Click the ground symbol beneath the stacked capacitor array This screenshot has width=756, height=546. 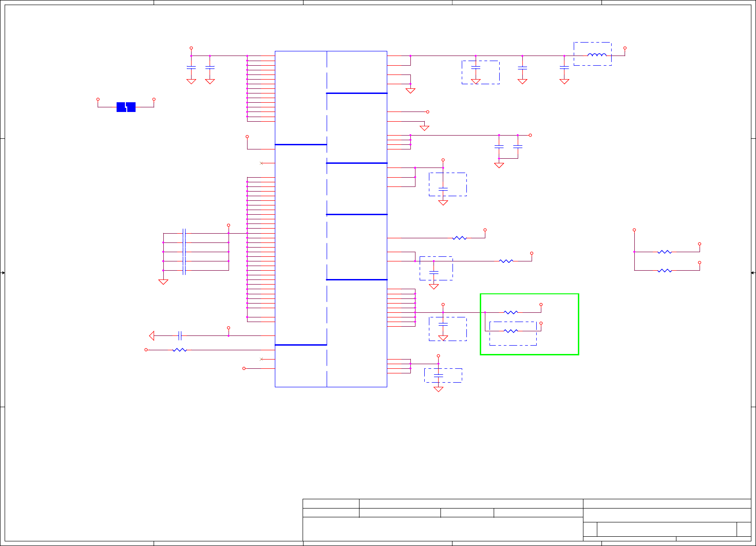point(163,281)
